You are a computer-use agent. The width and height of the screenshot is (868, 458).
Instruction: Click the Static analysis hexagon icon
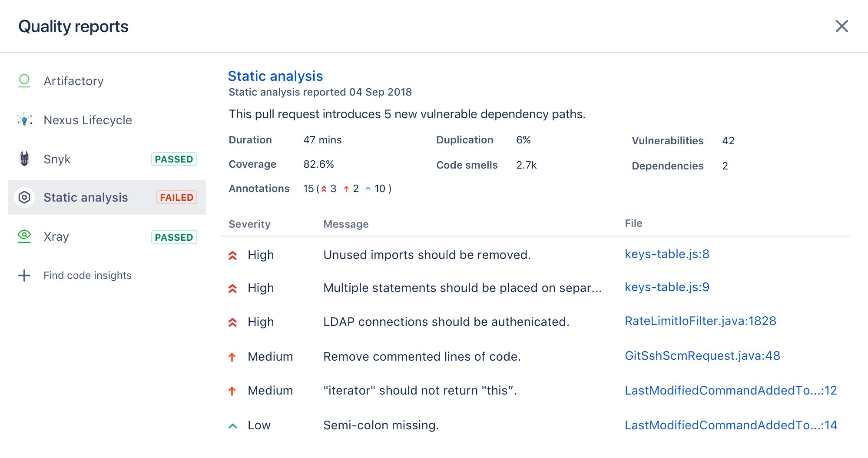pyautogui.click(x=25, y=197)
